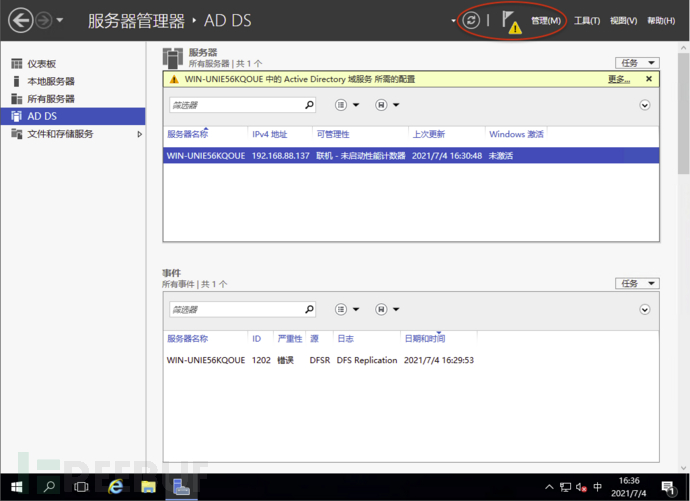Click the events filter input box
Screen dimensions: 690x501
click(233, 310)
